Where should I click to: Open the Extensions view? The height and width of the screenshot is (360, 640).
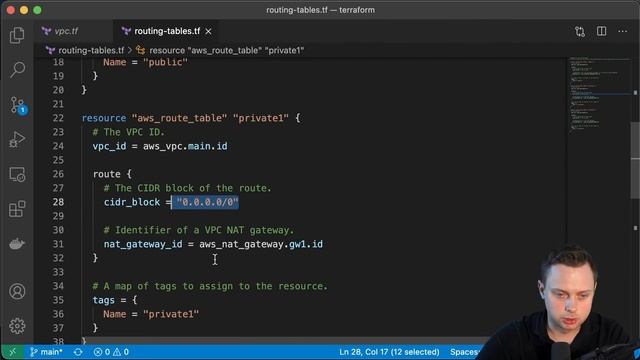pyautogui.click(x=17, y=209)
